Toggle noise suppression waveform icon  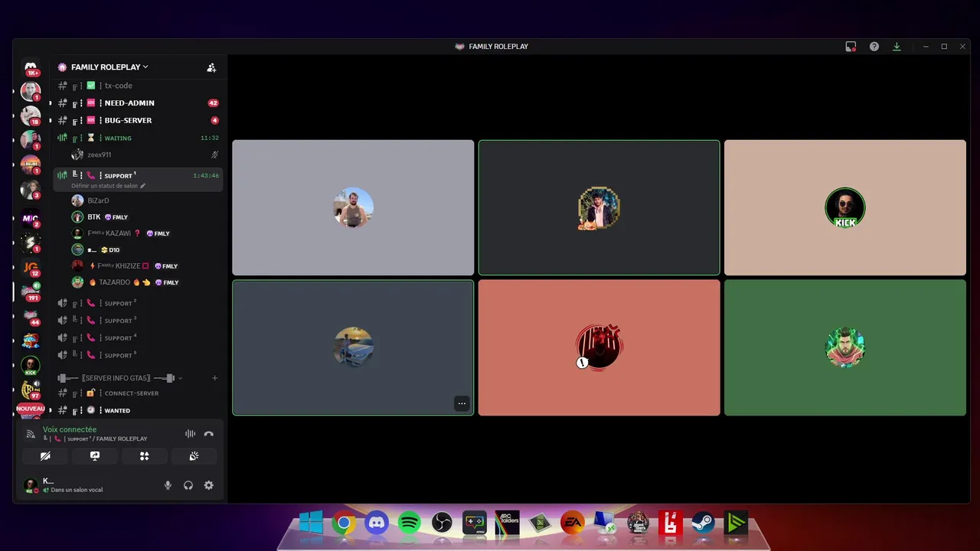point(190,434)
